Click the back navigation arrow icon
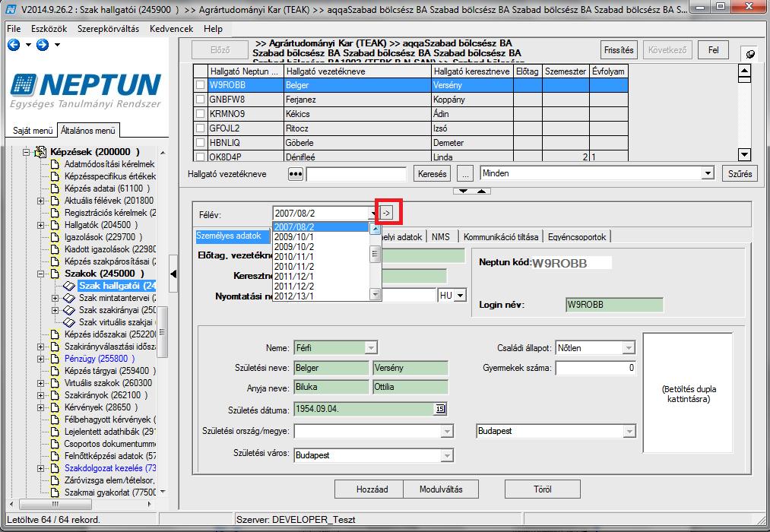 [x=14, y=45]
